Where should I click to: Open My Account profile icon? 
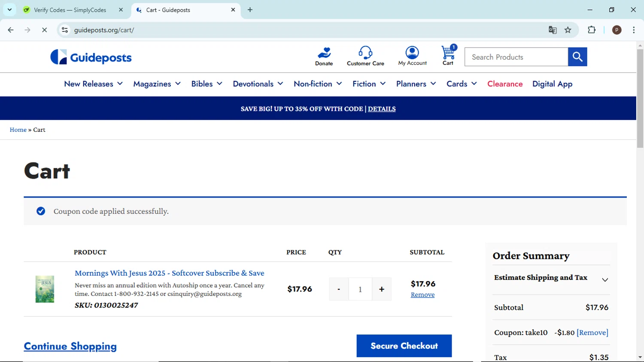pos(412,56)
